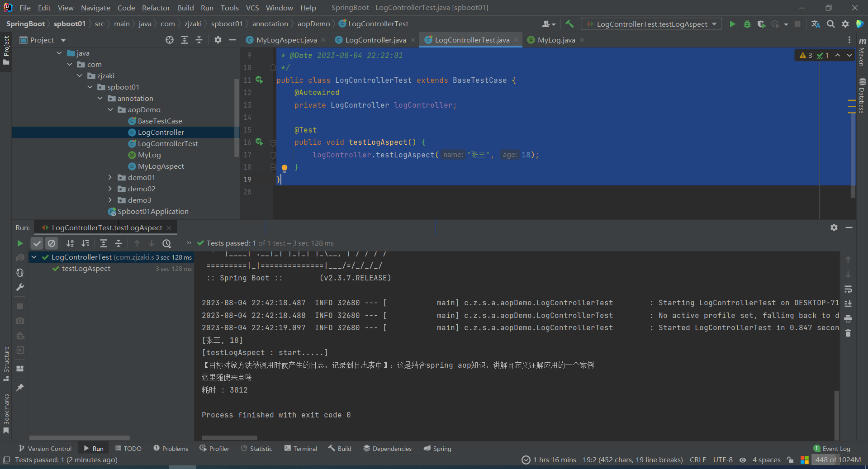Start debugging with the bug icon
The width and height of the screenshot is (868, 469).
(x=747, y=24)
